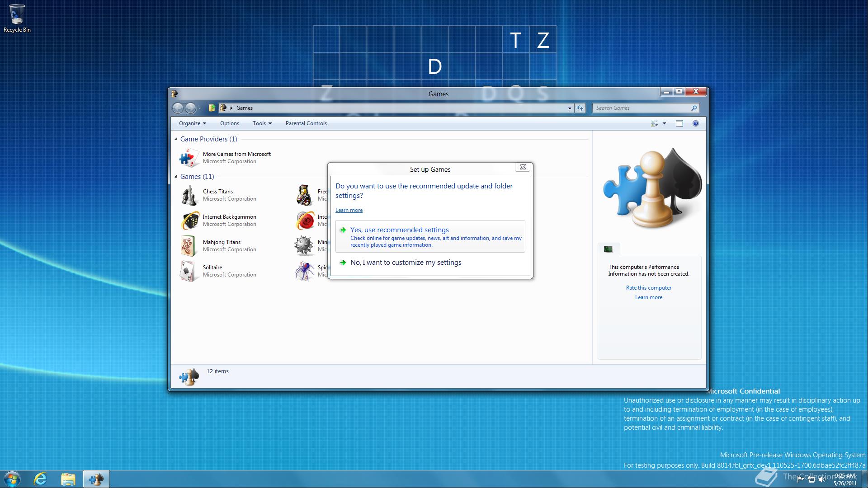This screenshot has height=488, width=868.
Task: Click the Back navigation arrow
Action: pos(178,108)
